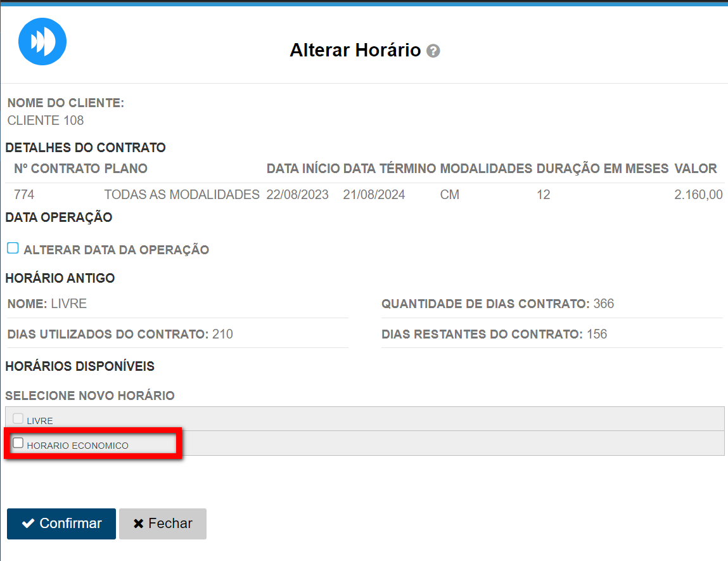The width and height of the screenshot is (728, 561).
Task: Click the 2.160,00 contract value cell
Action: pyautogui.click(x=698, y=195)
